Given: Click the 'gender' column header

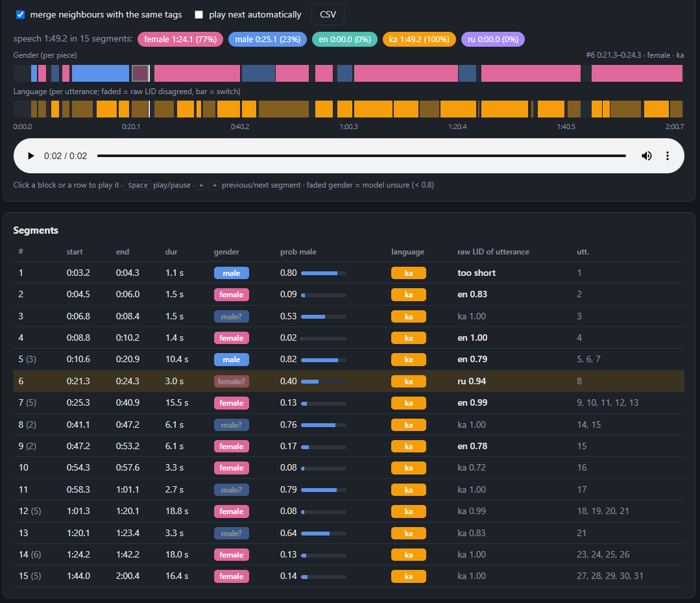Looking at the screenshot, I should (x=226, y=252).
